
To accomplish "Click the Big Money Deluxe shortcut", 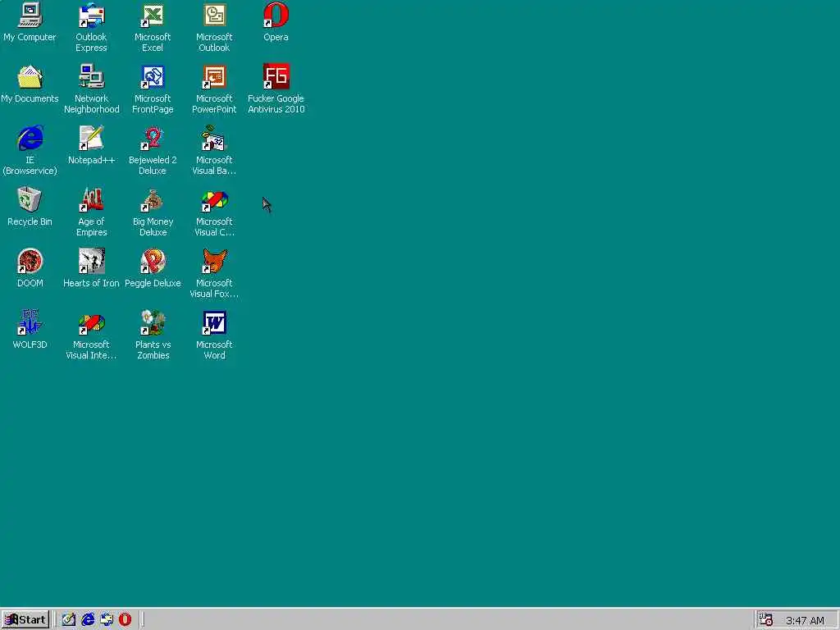I will [x=153, y=212].
